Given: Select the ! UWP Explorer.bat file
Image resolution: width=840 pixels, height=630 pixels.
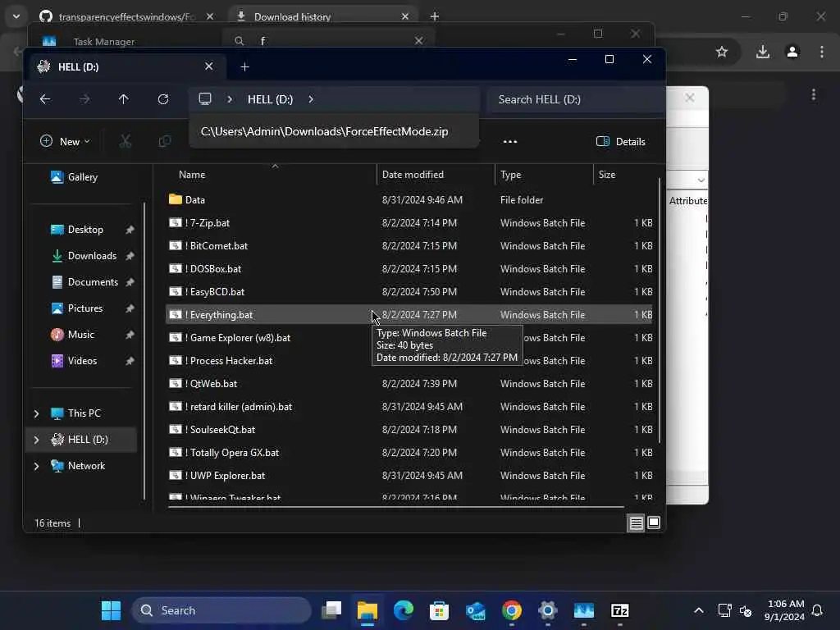Looking at the screenshot, I should click(x=409, y=476).
